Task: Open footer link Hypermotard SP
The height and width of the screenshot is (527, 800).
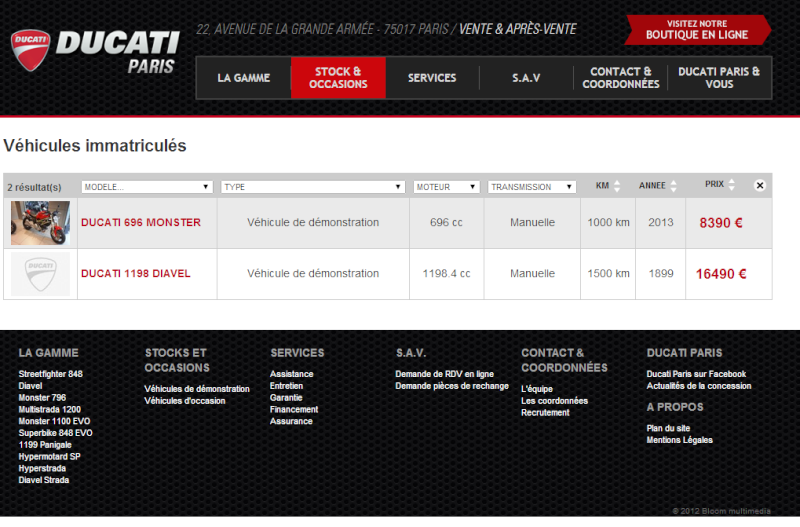Action: pyautogui.click(x=49, y=457)
